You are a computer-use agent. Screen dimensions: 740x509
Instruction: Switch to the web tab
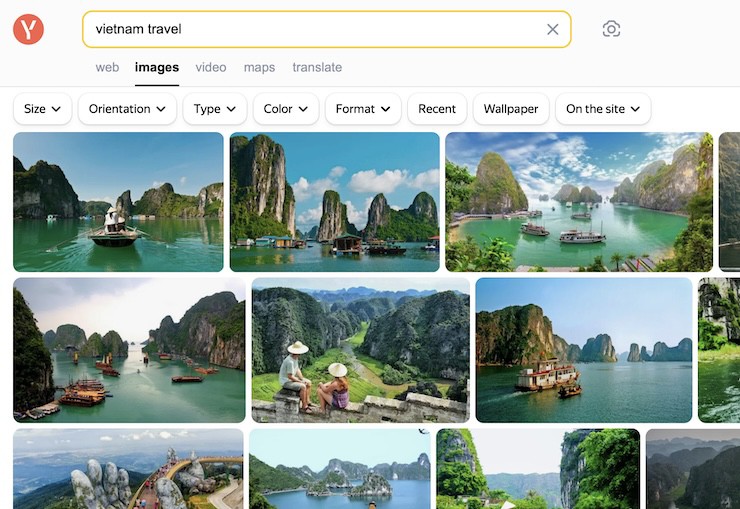click(107, 68)
